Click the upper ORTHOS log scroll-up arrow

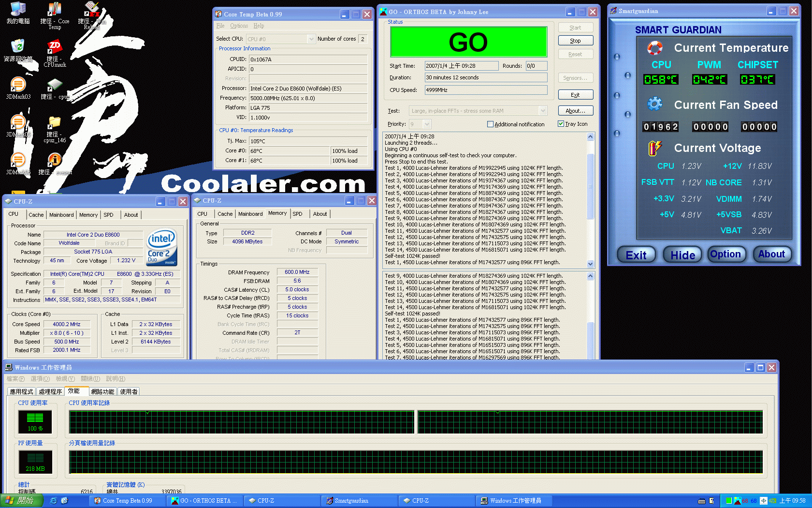pos(590,137)
